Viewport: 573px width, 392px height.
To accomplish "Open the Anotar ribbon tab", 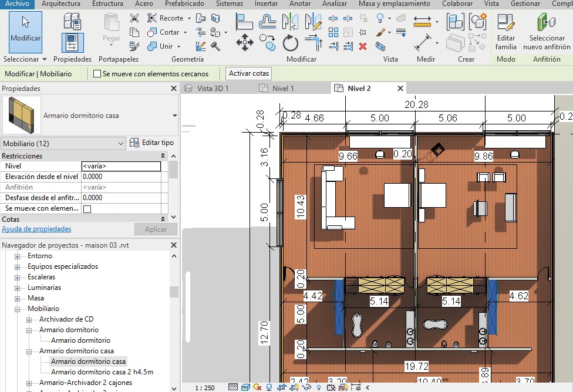I will point(300,4).
